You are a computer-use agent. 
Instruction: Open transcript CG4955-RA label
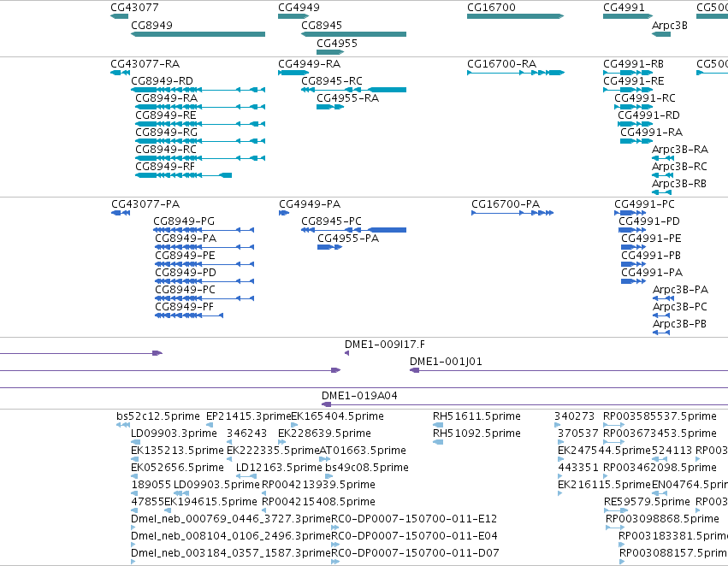point(348,98)
